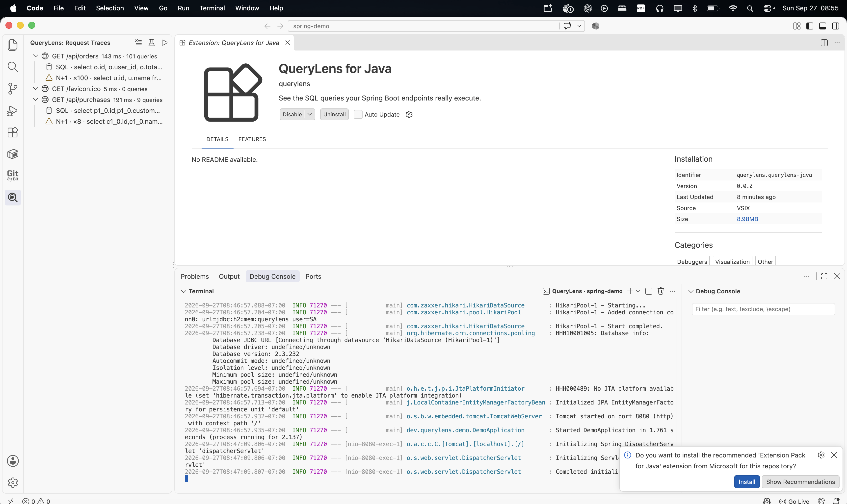847x504 pixels.
Task: Open the terminal launch profile dropdown
Action: (x=638, y=291)
